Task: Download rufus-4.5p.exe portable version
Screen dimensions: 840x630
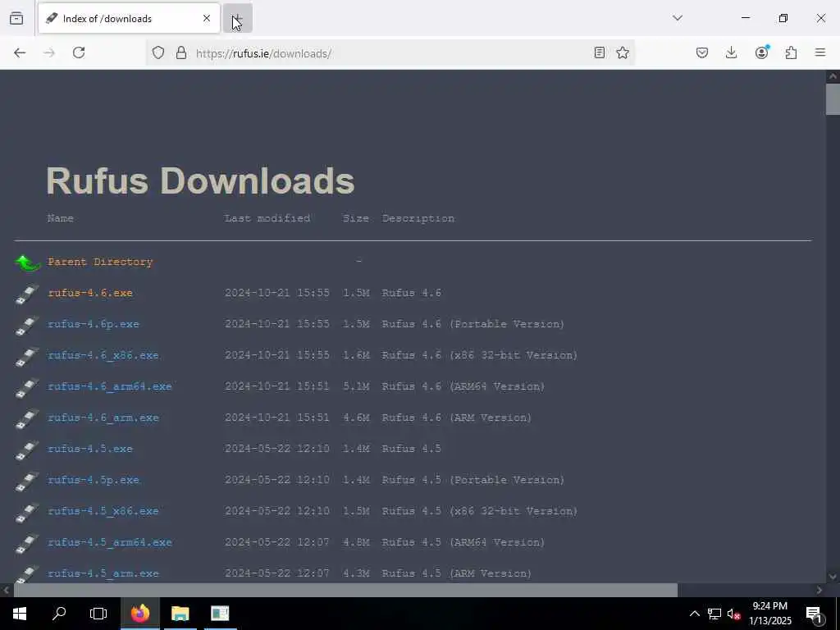Action: (94, 479)
